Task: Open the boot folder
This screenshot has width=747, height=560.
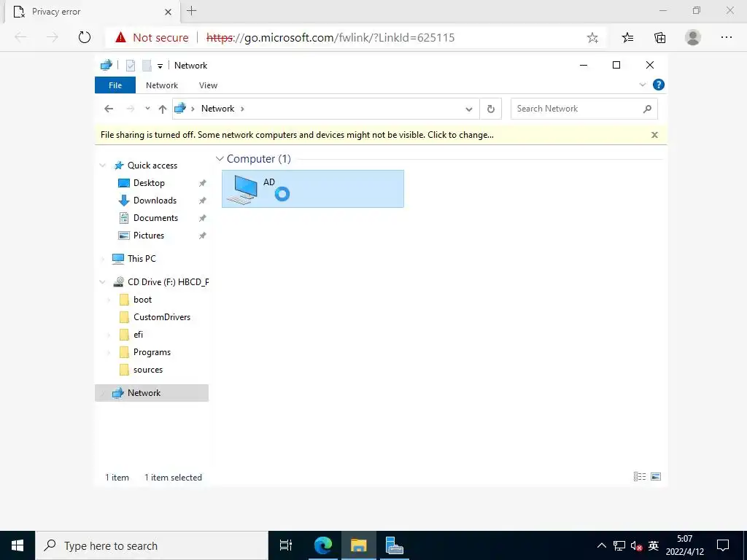Action: click(x=142, y=300)
